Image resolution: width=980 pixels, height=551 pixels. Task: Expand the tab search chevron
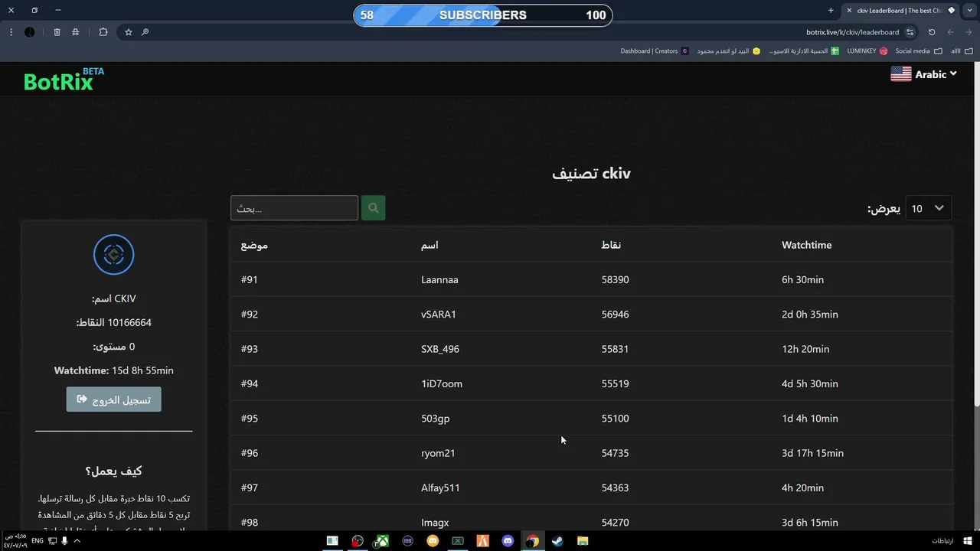969,11
